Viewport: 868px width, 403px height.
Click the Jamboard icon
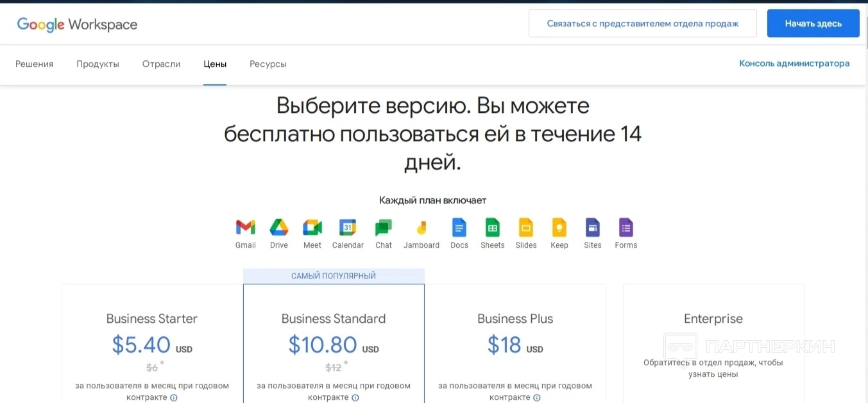click(421, 227)
